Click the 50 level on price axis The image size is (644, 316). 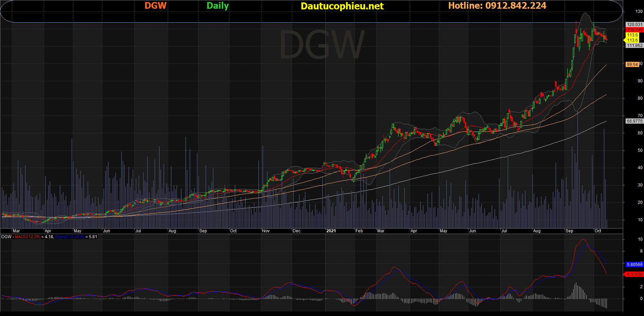pos(640,150)
